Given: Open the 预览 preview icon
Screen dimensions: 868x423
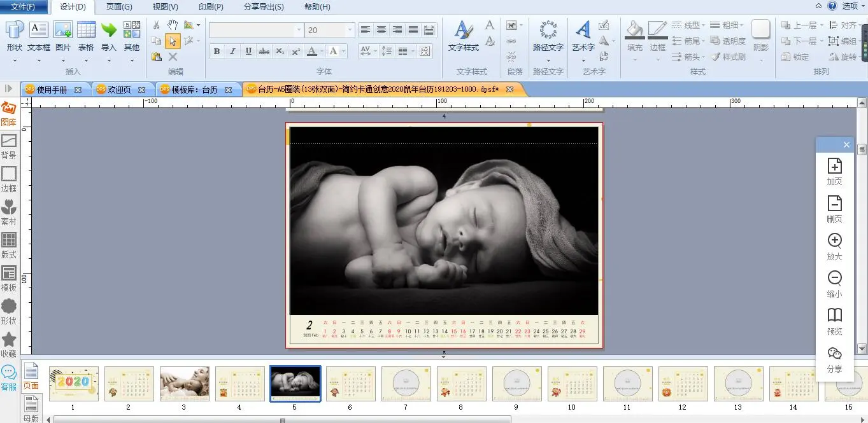Looking at the screenshot, I should 834,316.
